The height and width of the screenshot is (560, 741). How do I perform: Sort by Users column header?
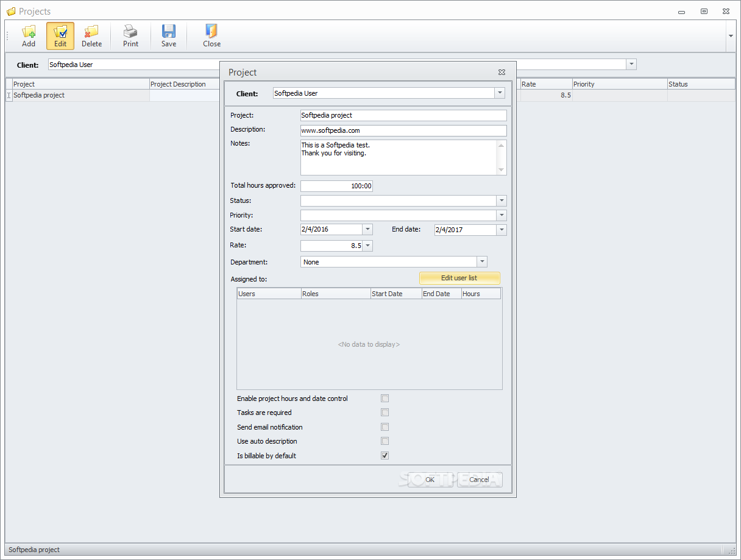(269, 294)
